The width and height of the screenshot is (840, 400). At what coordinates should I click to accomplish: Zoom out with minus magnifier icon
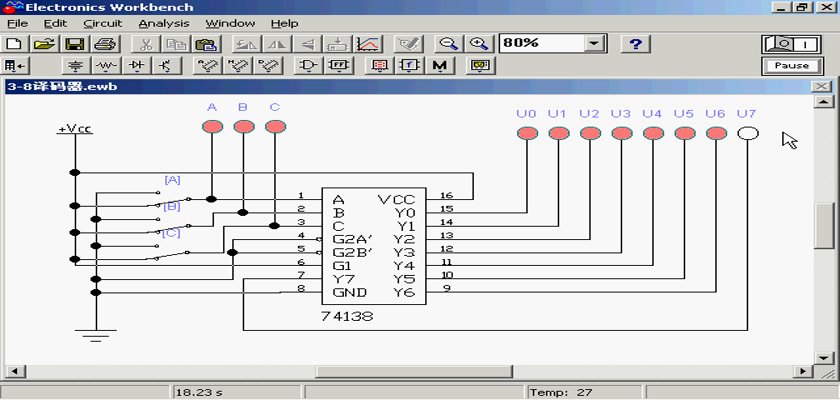tap(448, 44)
